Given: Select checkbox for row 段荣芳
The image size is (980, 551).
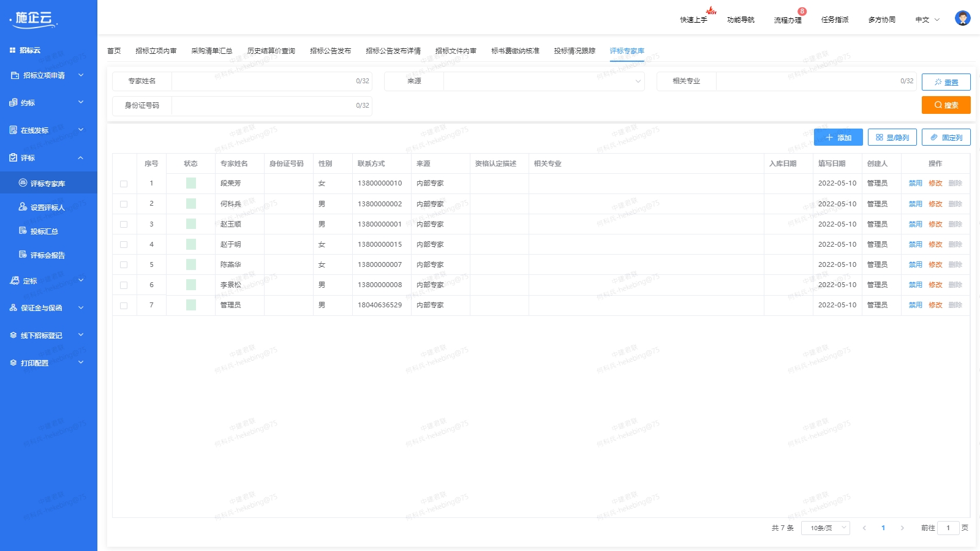Looking at the screenshot, I should 124,184.
